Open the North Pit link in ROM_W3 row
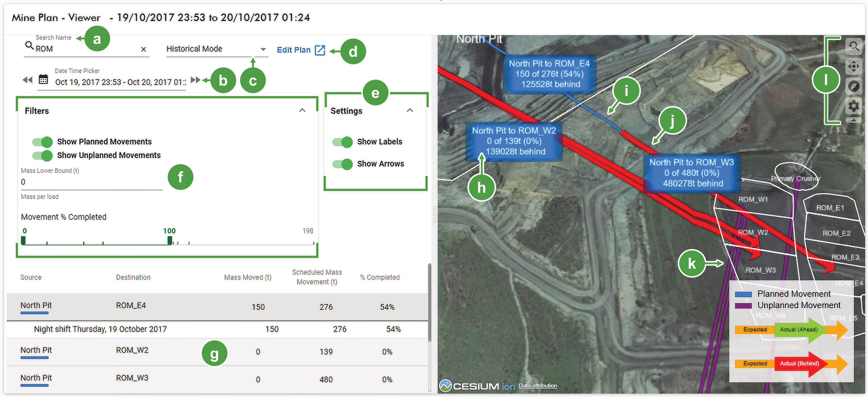Screen dimensions: 868x397 coord(36,378)
